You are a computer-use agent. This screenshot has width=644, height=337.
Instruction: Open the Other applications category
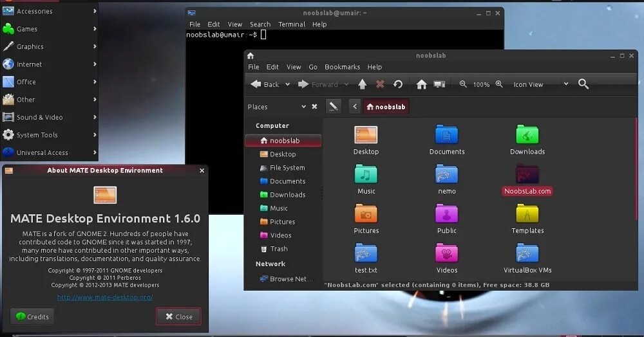[x=50, y=99]
